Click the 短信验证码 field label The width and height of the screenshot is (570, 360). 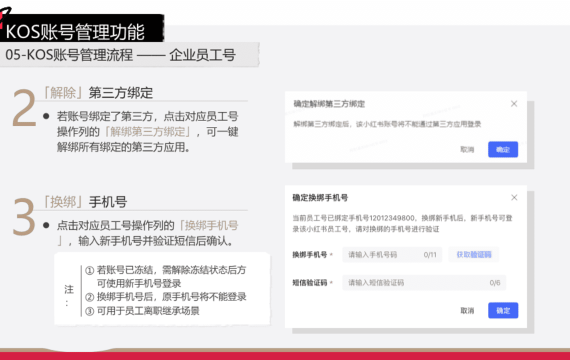click(310, 283)
